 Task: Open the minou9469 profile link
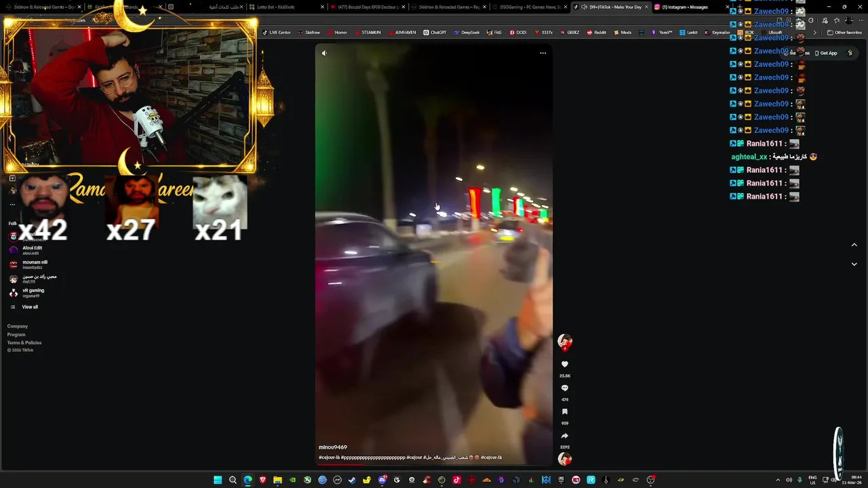(333, 447)
